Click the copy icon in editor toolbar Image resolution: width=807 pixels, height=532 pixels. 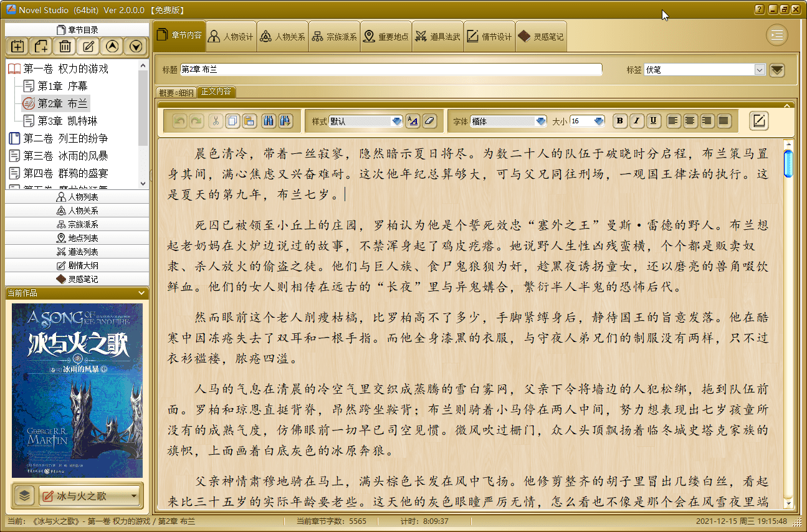coord(232,121)
